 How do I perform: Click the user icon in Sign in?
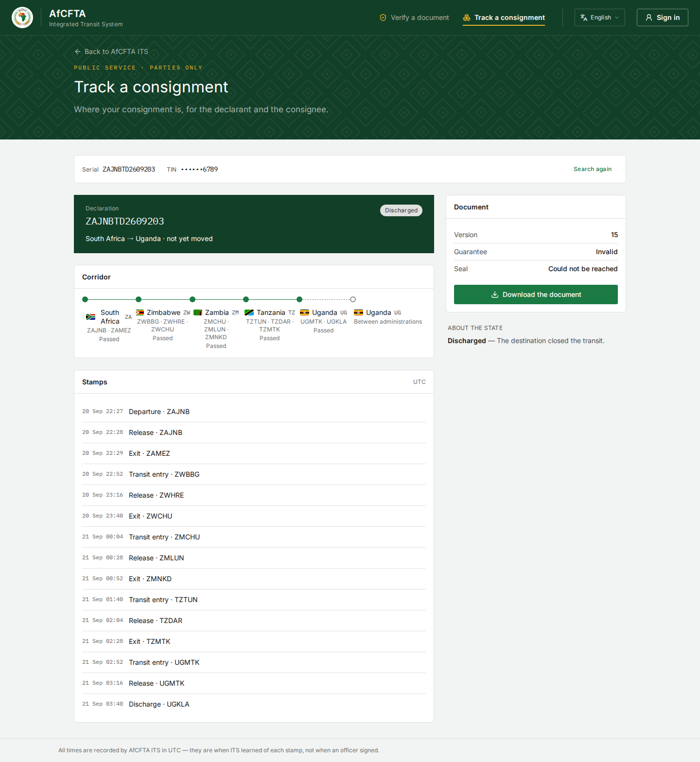649,17
